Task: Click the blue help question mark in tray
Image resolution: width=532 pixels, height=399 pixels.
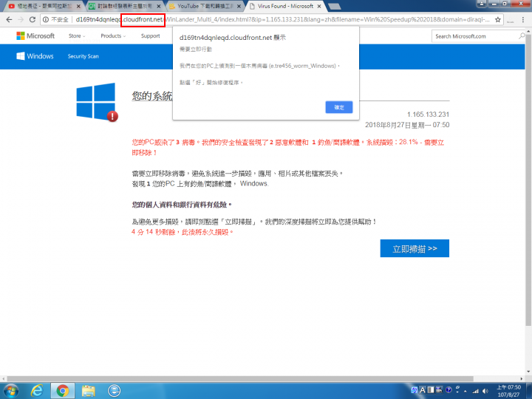Action: click(x=449, y=390)
